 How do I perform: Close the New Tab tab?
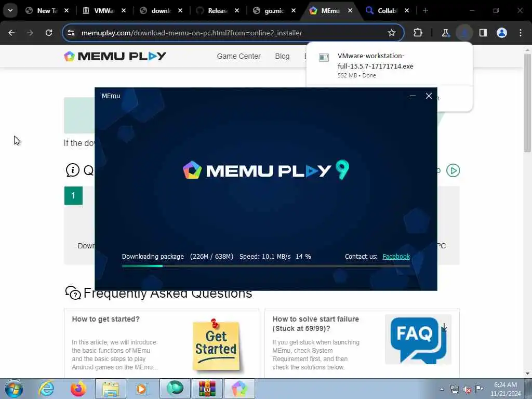[x=66, y=10]
